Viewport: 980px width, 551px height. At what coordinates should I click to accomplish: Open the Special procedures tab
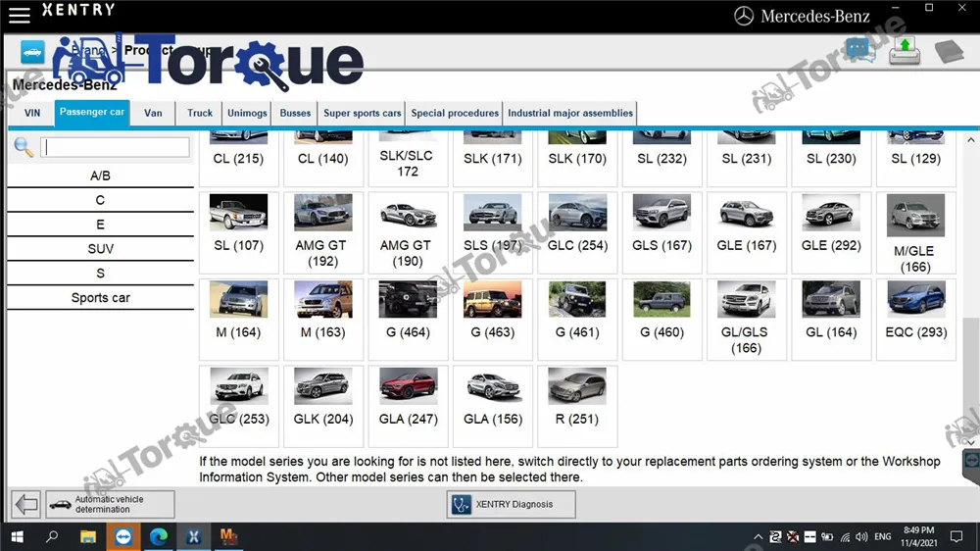(x=455, y=113)
